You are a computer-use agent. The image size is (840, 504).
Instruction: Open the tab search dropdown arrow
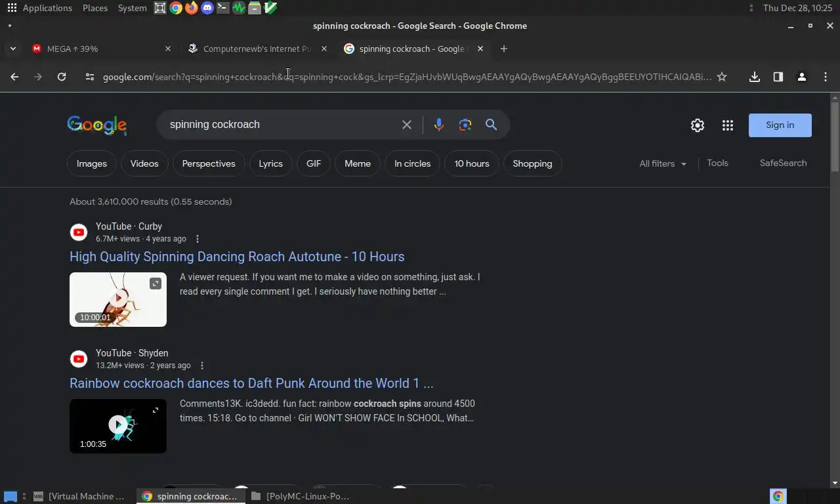12,49
